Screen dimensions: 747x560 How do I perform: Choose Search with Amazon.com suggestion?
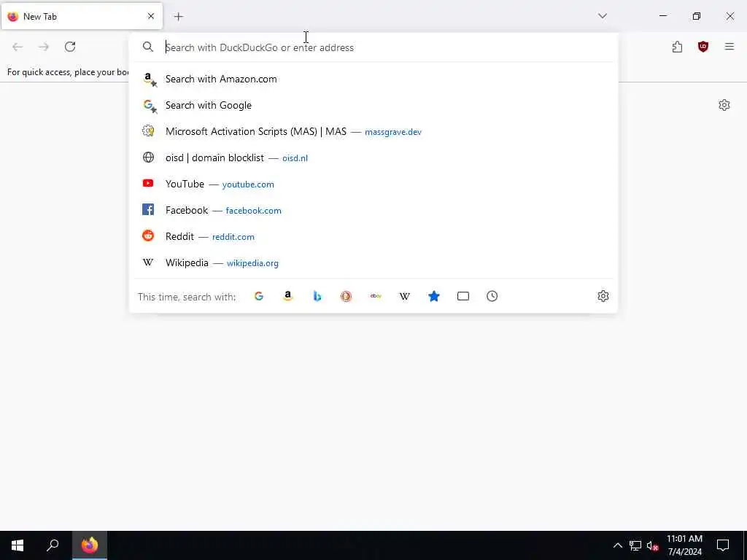click(373, 79)
